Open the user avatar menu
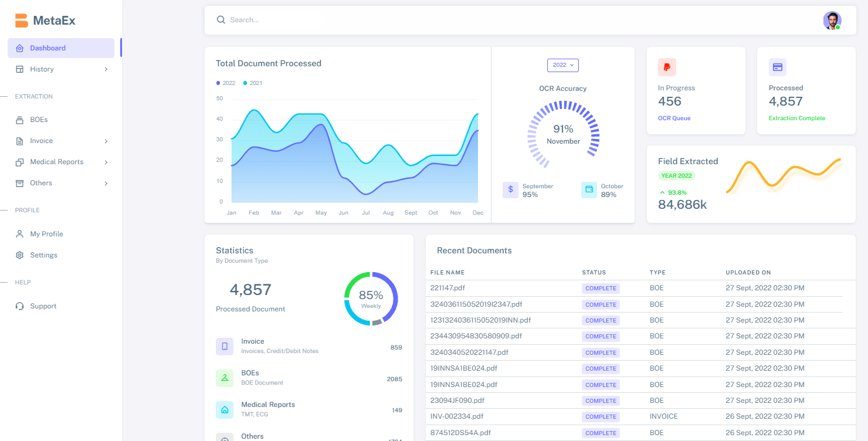 point(832,21)
